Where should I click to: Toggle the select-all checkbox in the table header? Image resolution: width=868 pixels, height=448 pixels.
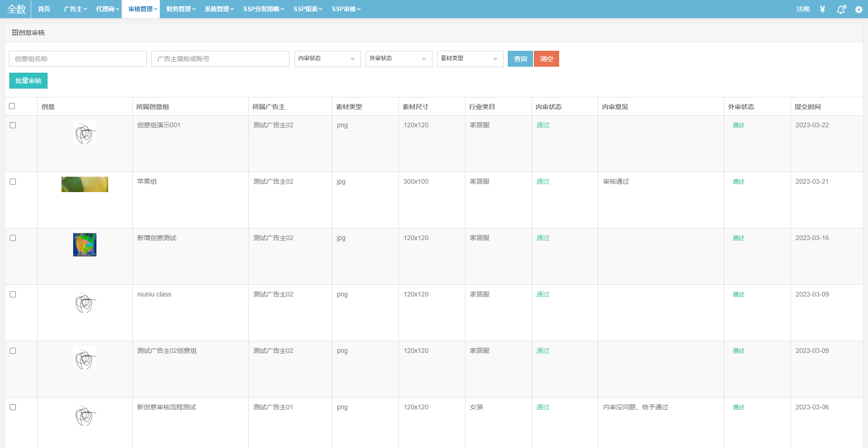click(x=12, y=106)
